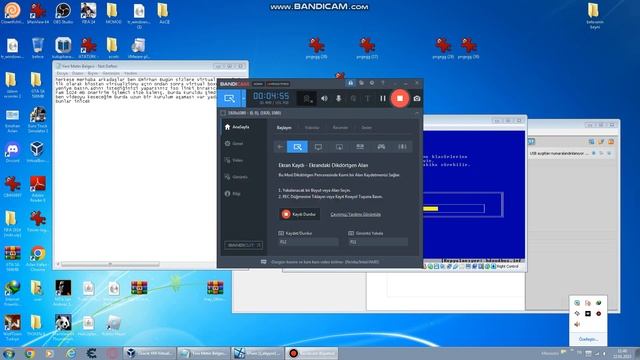Open Adobe Reader desktop shortcut
The height and width of the screenshot is (360, 640).
click(38, 189)
